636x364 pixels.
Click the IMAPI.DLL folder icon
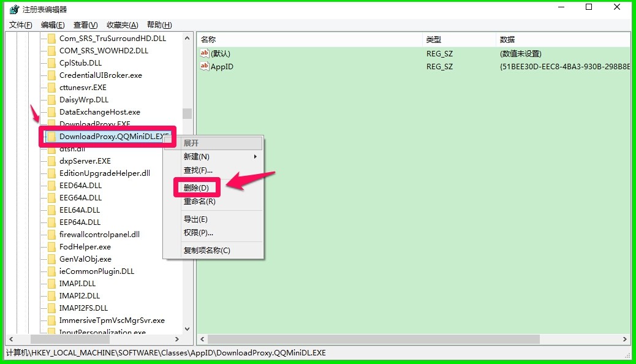tap(51, 283)
